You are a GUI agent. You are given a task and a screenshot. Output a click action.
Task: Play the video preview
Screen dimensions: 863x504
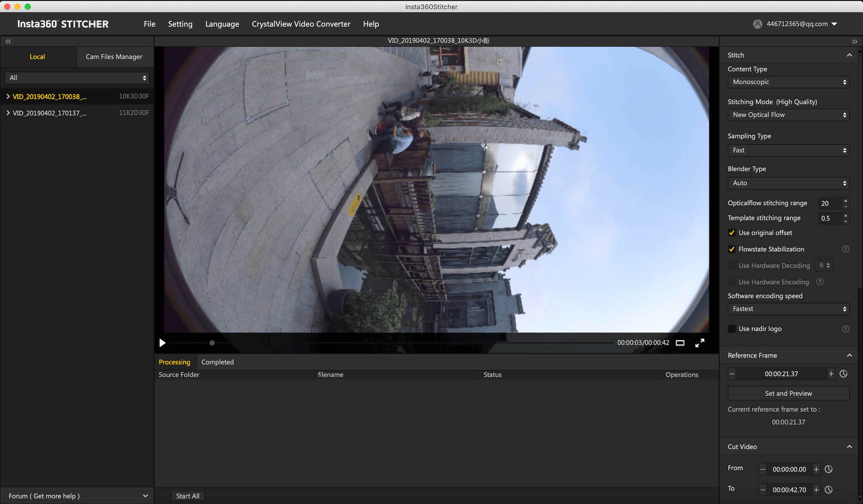click(162, 343)
